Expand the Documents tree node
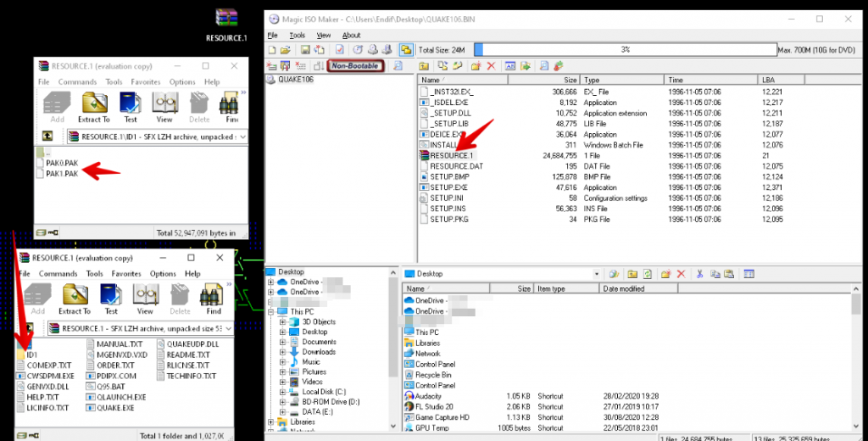 pos(283,342)
